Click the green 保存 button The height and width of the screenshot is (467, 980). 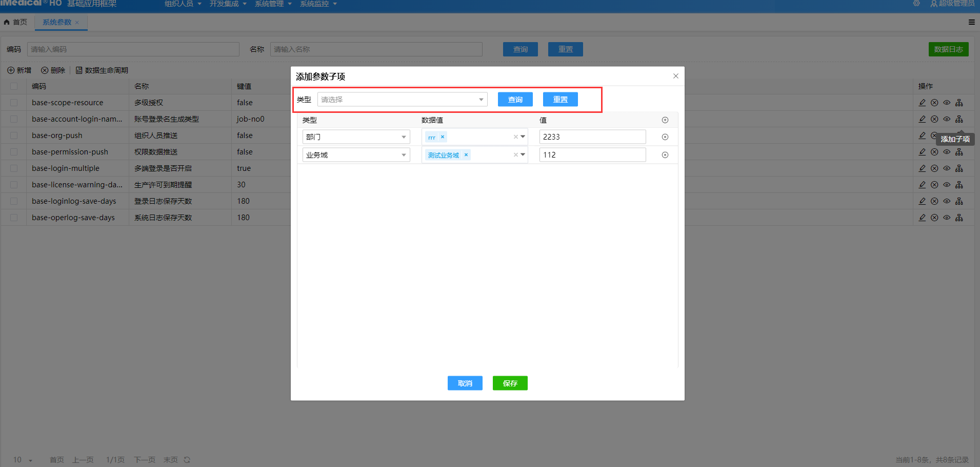pos(510,383)
